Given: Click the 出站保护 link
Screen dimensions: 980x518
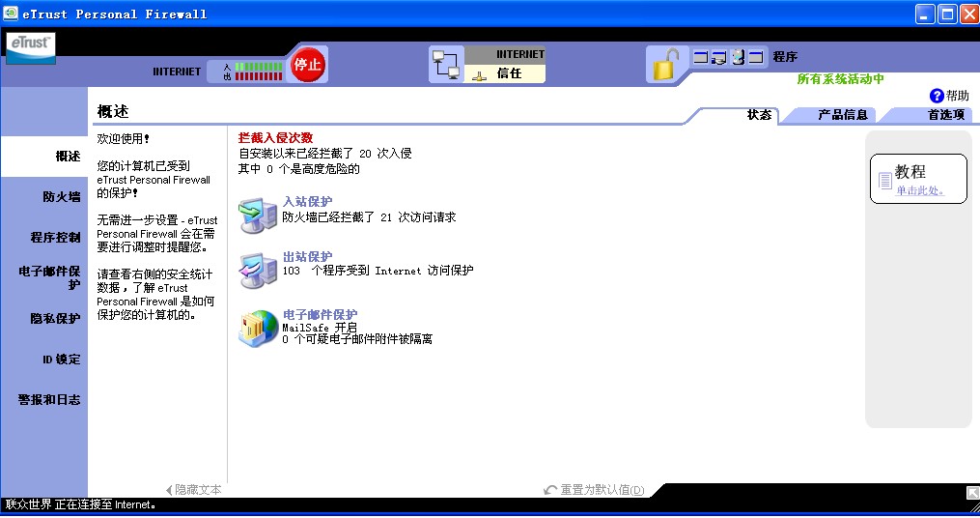Looking at the screenshot, I should click(307, 256).
